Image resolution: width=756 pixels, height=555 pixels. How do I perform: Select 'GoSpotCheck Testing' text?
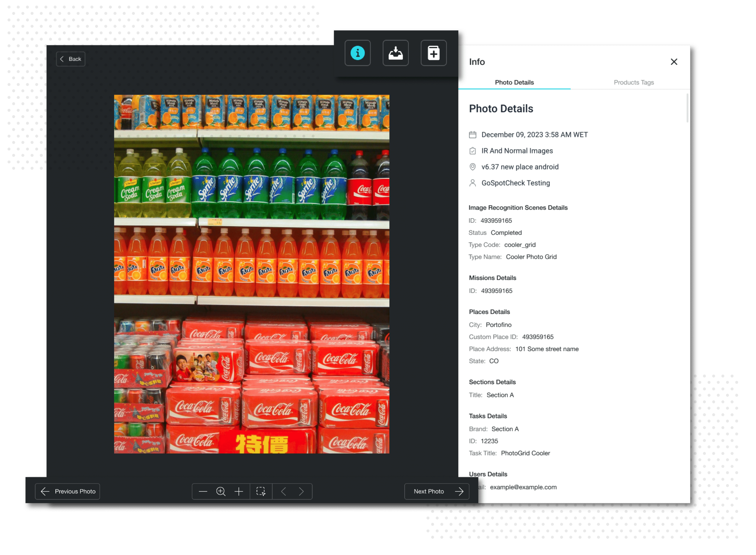tap(516, 183)
